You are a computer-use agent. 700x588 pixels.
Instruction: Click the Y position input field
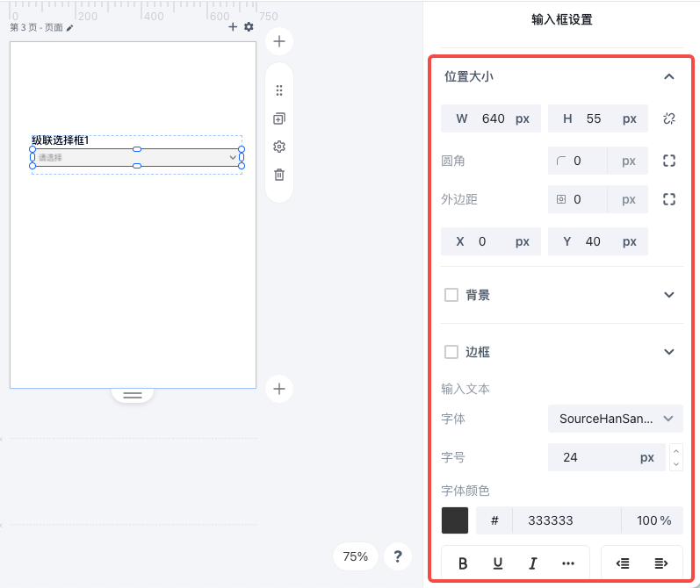coord(598,241)
